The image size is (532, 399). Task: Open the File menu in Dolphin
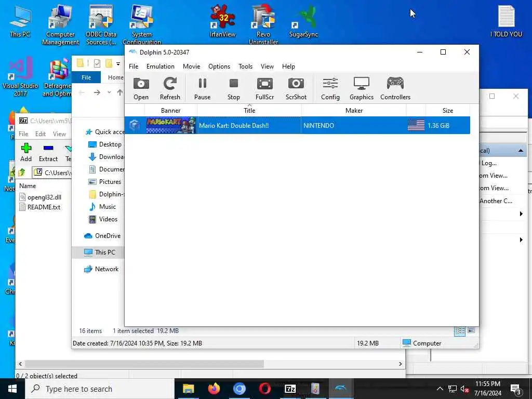tap(134, 66)
